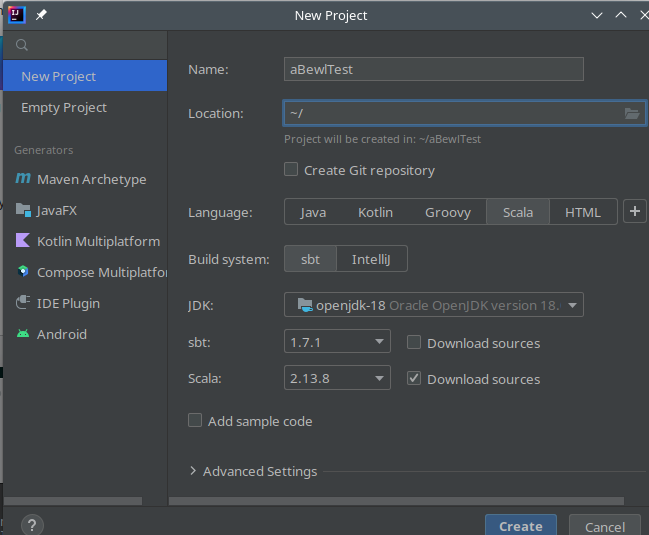Check sbt Download sources checkbox
649x535 pixels.
click(414, 342)
